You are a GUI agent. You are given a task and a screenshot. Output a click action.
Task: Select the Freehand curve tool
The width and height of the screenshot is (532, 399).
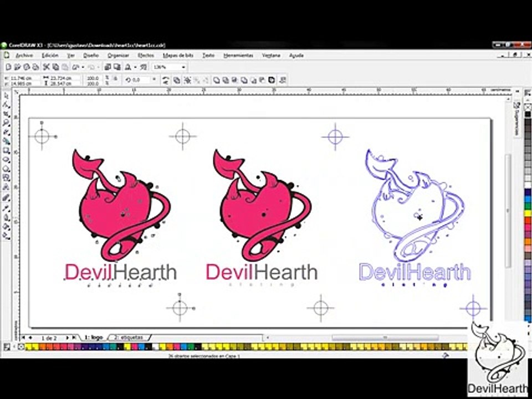click(x=6, y=132)
